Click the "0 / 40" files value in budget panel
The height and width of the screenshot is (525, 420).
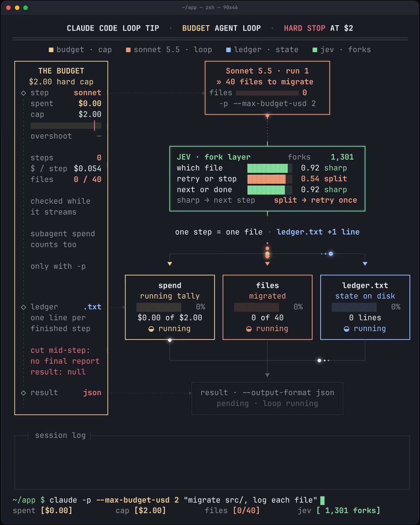click(87, 179)
